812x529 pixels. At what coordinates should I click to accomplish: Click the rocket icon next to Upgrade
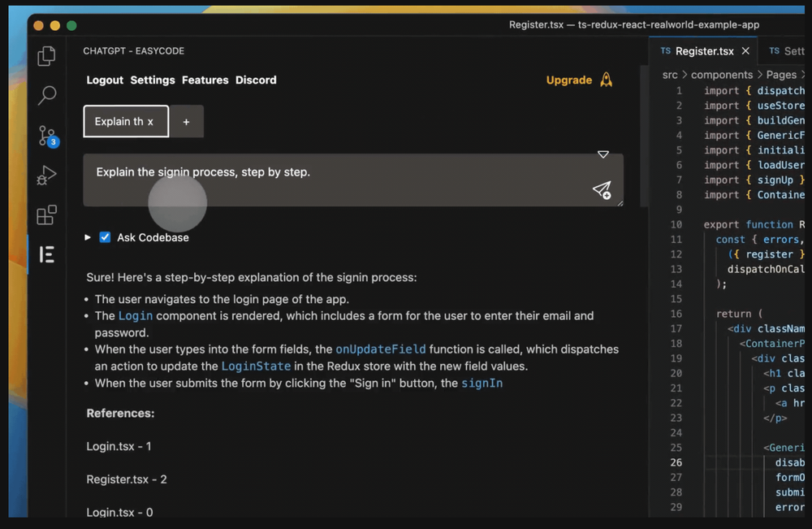606,80
